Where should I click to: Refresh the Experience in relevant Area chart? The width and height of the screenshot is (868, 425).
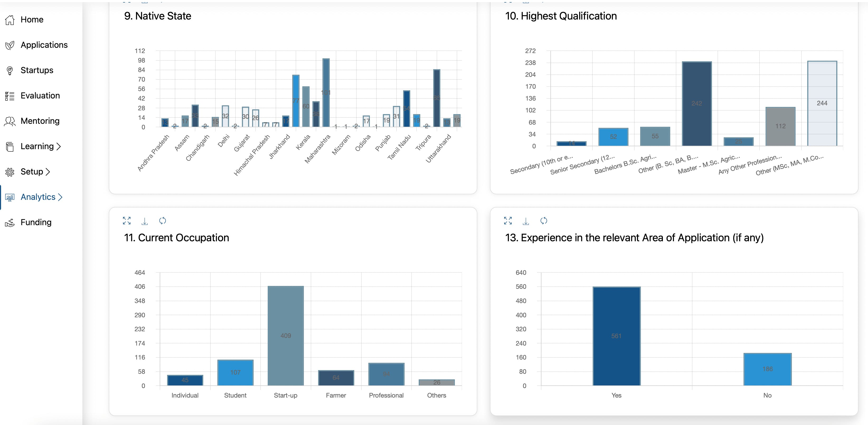[544, 221]
